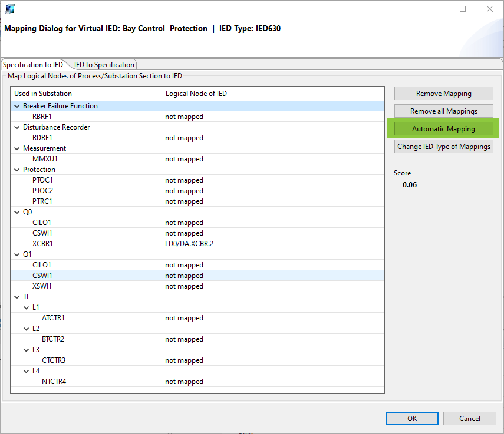The image size is (504, 434).
Task: Collapse the Breaker Failure Function group
Action: point(17,107)
